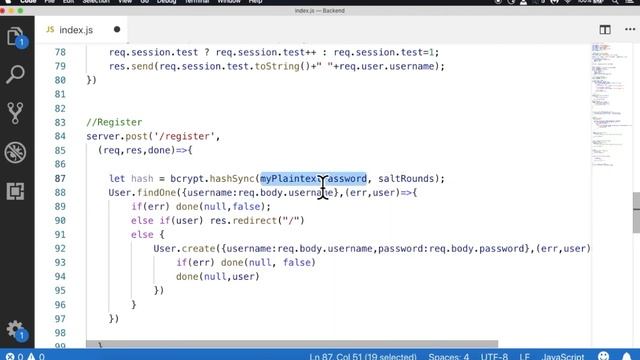Click the '/register' string on line 84
The height and width of the screenshot is (360, 640).
click(x=184, y=136)
